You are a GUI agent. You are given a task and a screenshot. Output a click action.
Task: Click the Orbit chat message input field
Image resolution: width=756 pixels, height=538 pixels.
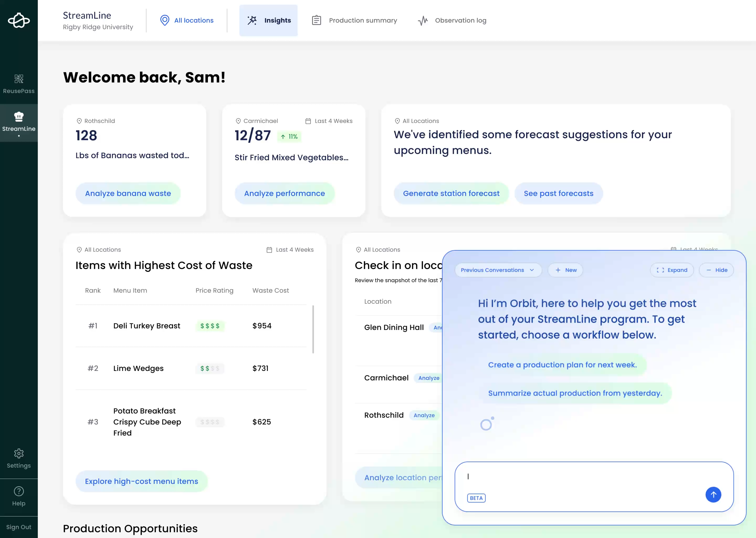point(594,487)
